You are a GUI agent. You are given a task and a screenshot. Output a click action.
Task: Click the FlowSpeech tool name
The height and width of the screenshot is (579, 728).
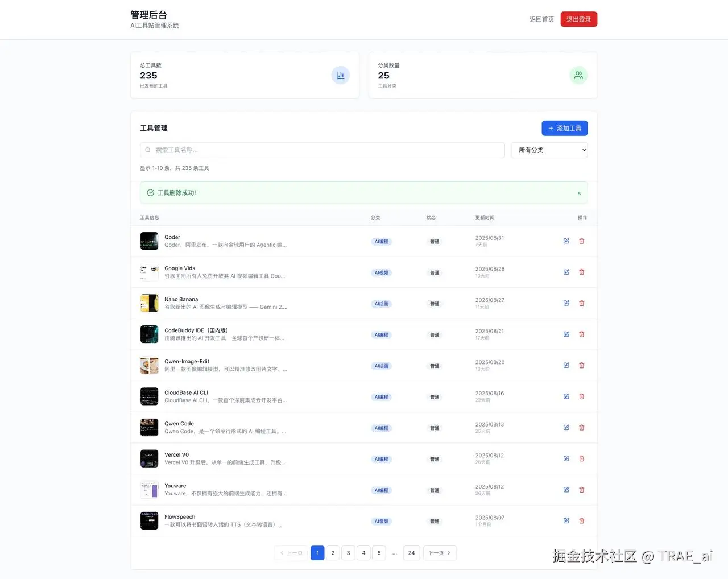(180, 517)
